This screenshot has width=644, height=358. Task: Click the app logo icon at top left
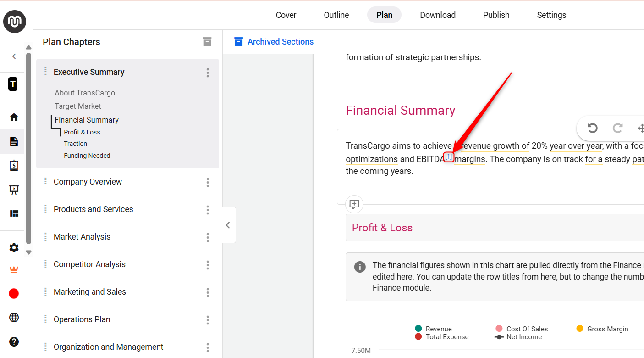pos(15,22)
